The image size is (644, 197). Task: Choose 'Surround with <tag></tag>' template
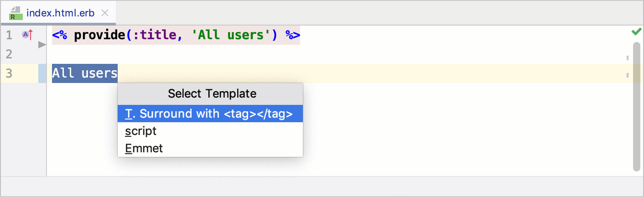click(x=210, y=114)
